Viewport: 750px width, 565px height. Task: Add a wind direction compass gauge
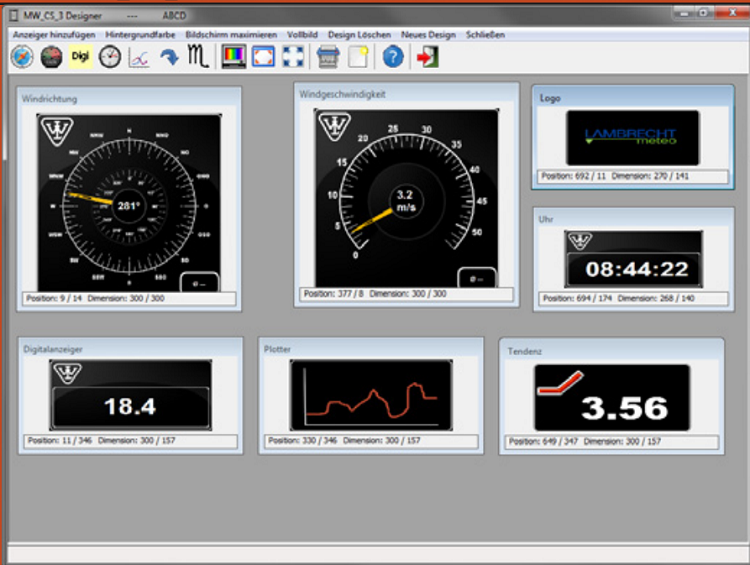(21, 57)
